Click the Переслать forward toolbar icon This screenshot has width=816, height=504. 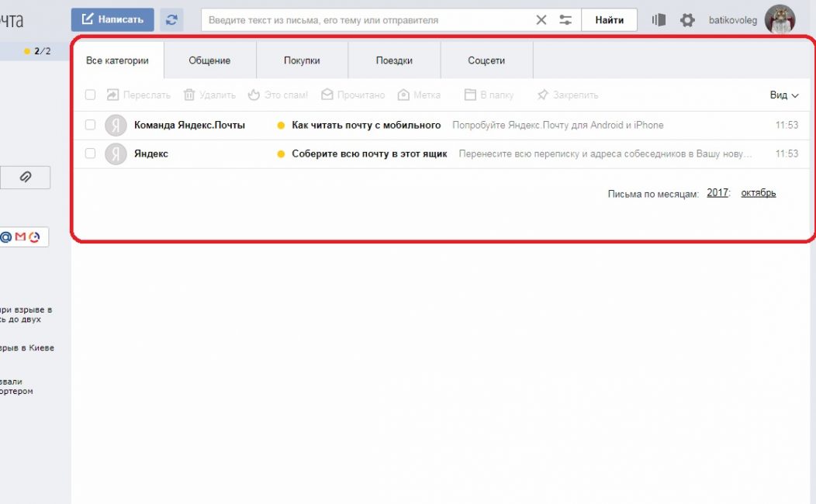tap(112, 95)
